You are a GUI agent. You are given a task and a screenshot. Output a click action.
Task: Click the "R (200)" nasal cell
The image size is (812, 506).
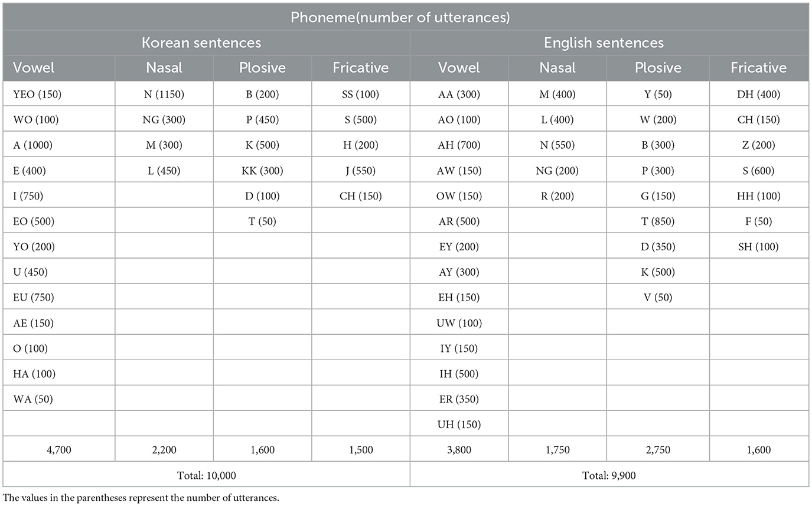click(557, 196)
